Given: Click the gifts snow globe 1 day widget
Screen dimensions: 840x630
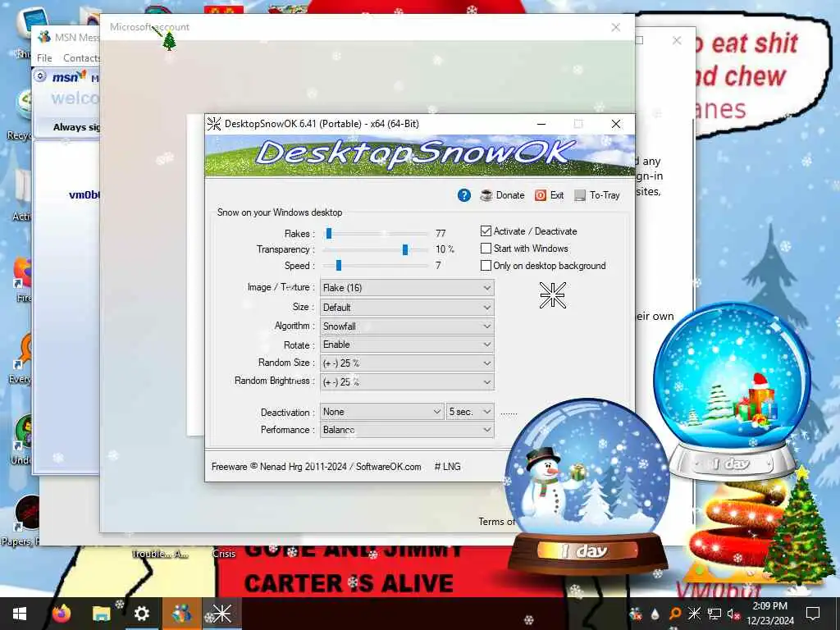Looking at the screenshot, I should coord(731,390).
